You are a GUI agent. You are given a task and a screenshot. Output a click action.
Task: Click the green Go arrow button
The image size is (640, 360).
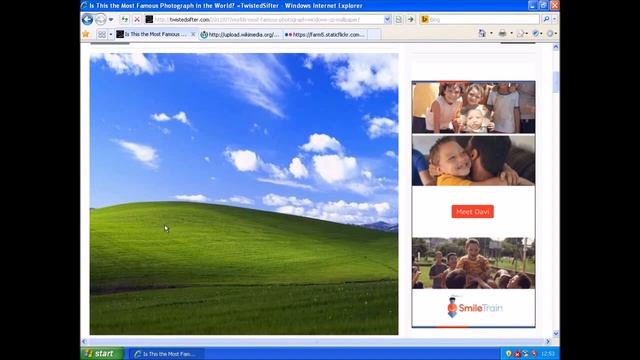(x=410, y=19)
